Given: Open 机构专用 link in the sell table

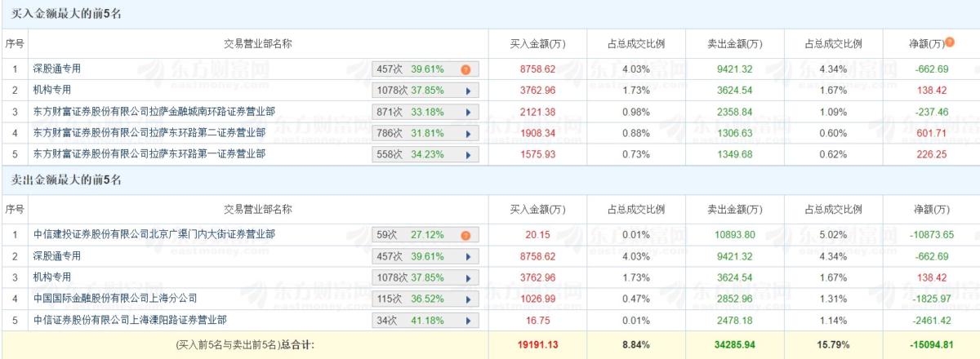Looking at the screenshot, I should coord(52,277).
